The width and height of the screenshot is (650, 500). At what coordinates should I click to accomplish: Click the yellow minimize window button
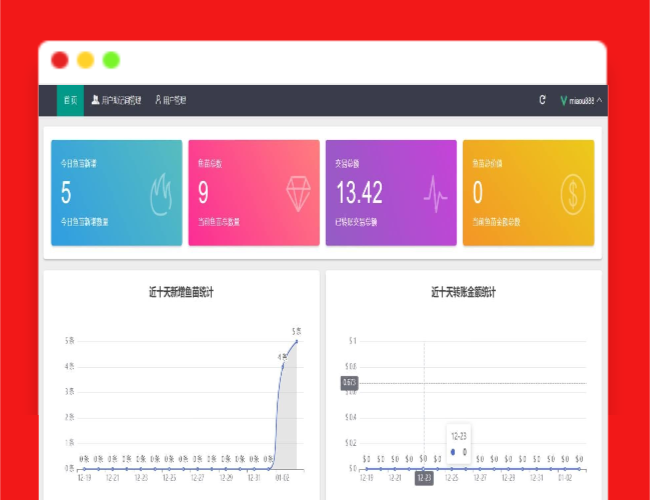[86, 60]
